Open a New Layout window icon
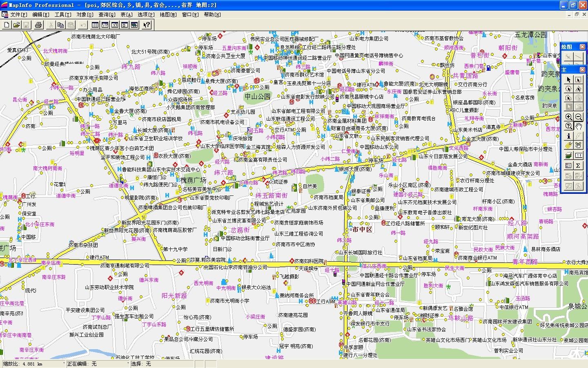The image size is (588, 368). [x=125, y=25]
